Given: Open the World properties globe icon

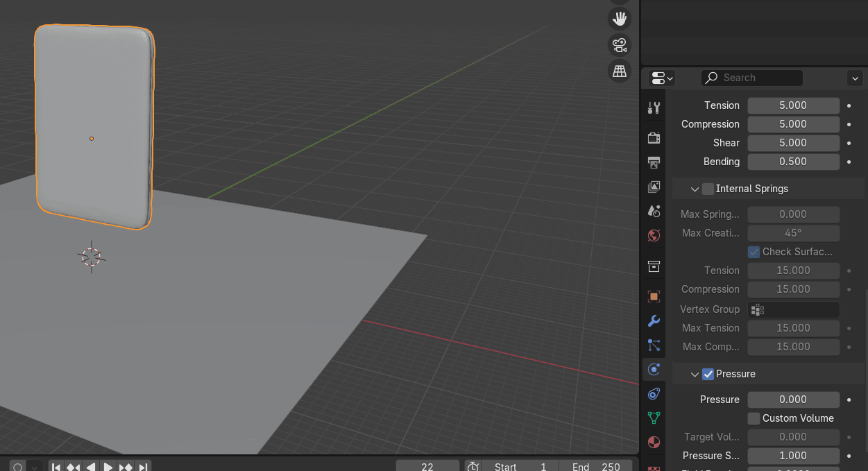Looking at the screenshot, I should pos(654,236).
